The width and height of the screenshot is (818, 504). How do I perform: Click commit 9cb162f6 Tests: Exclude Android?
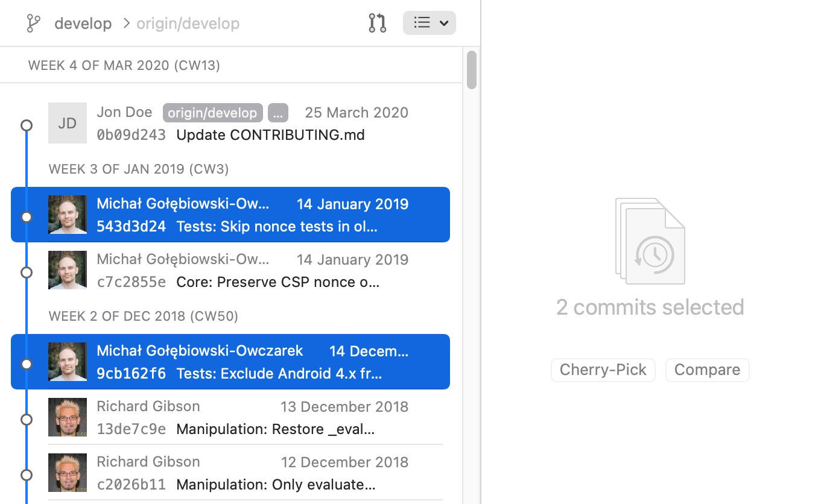click(x=279, y=373)
